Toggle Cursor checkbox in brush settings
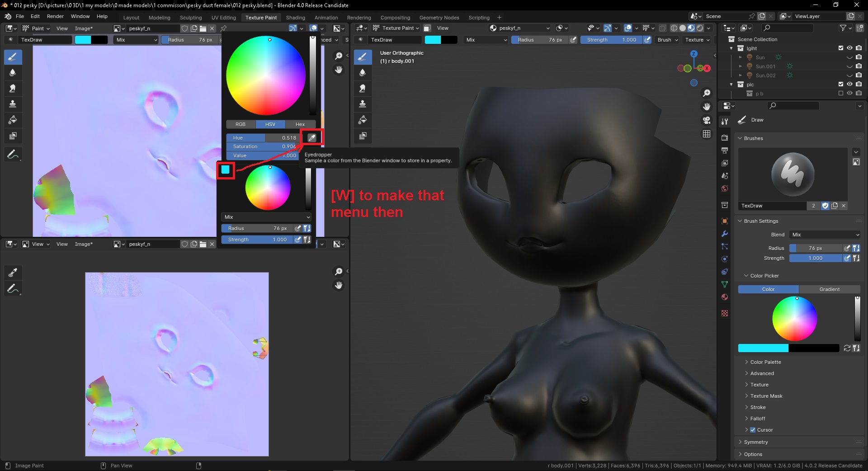The width and height of the screenshot is (868, 471). coord(753,430)
